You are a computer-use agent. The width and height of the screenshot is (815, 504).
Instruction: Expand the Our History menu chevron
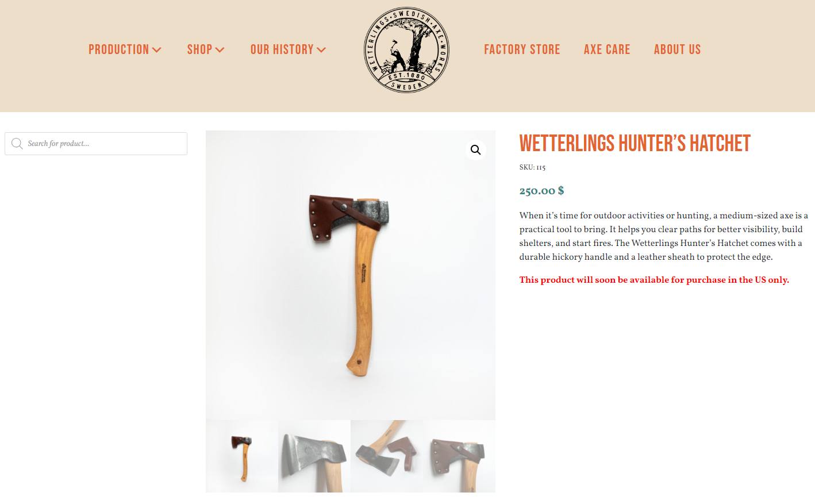pos(321,50)
